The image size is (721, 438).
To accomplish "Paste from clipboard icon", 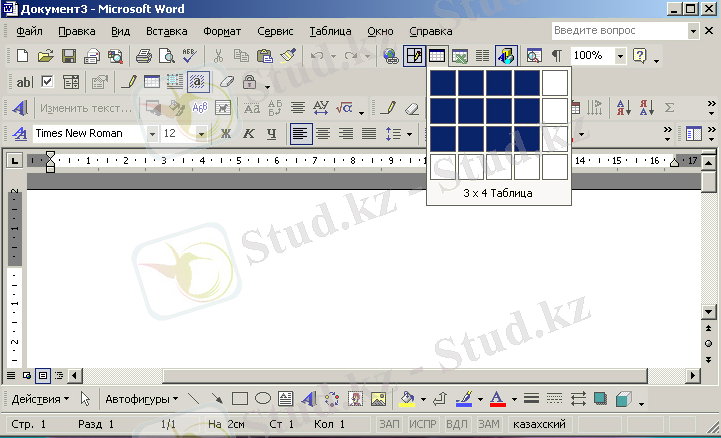I will pyautogui.click(x=265, y=56).
